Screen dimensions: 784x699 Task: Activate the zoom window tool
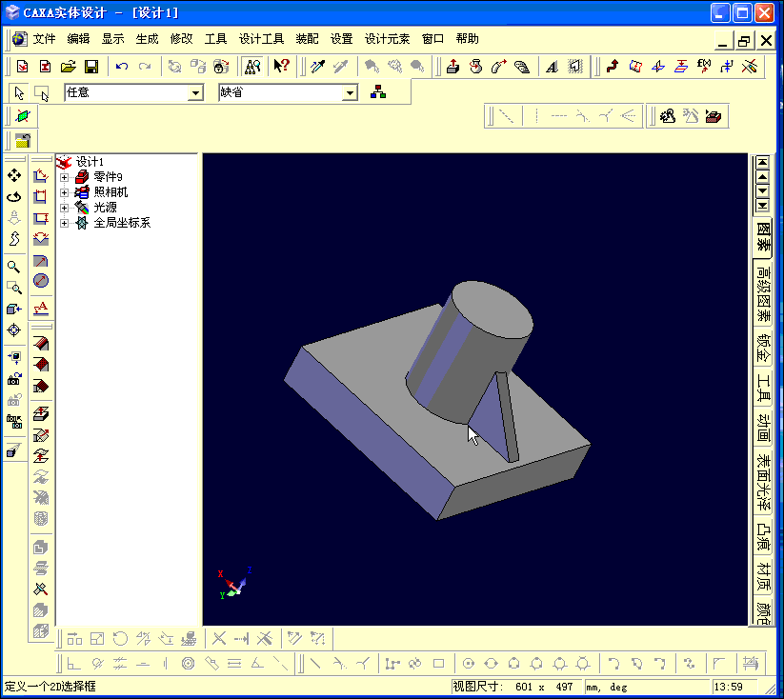click(x=14, y=288)
